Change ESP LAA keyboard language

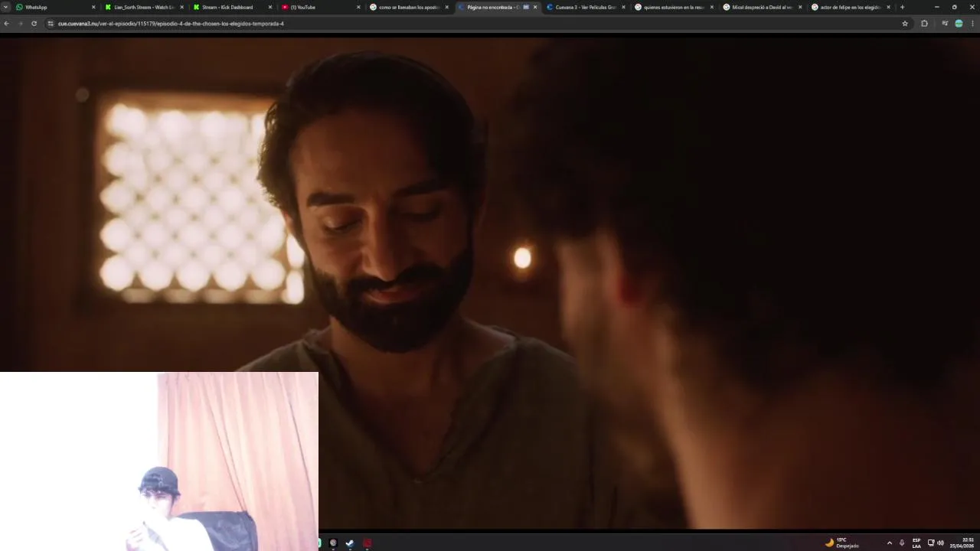916,543
